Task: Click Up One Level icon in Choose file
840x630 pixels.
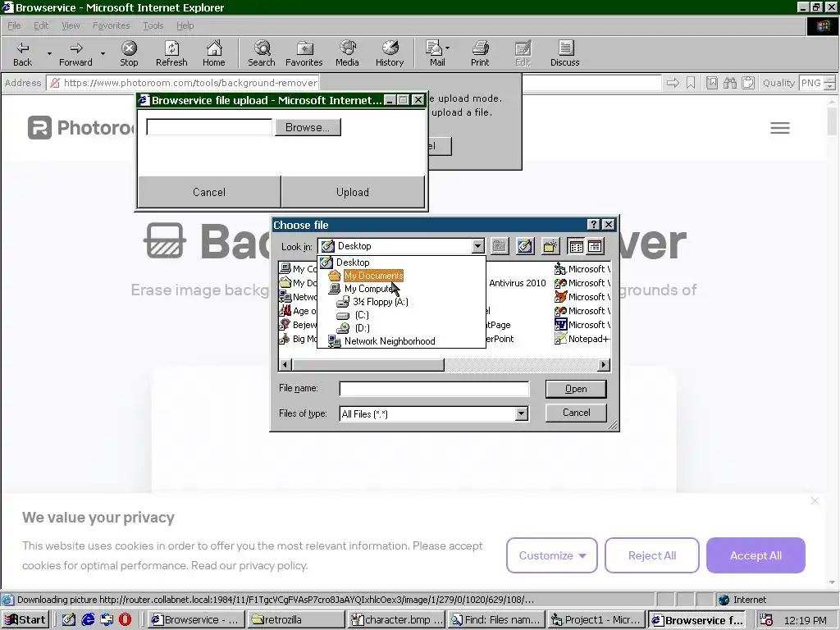Action: [x=500, y=246]
